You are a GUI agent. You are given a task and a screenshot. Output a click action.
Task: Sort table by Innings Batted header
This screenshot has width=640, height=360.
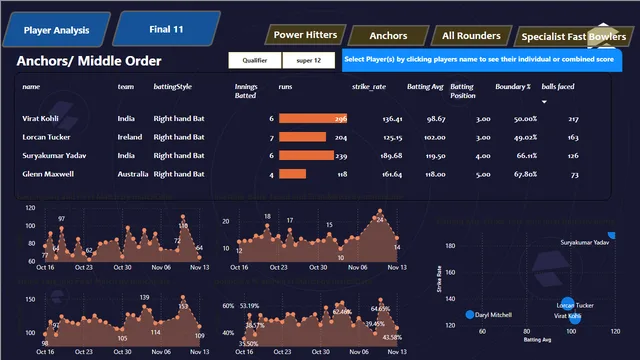click(x=246, y=91)
